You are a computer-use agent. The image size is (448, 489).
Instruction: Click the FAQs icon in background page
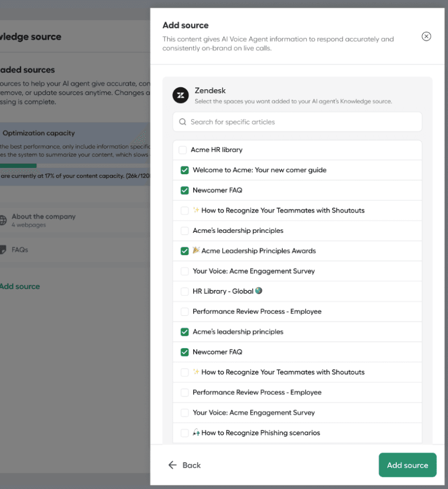click(3, 250)
